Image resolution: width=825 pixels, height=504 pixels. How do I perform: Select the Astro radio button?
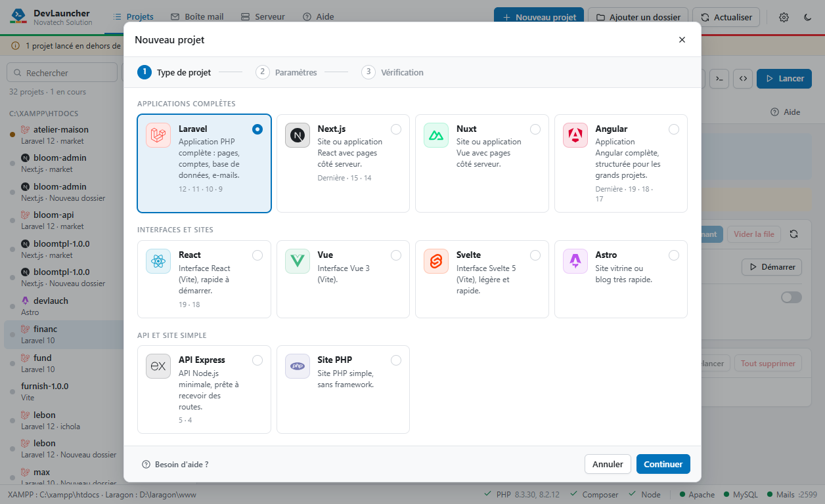(674, 255)
